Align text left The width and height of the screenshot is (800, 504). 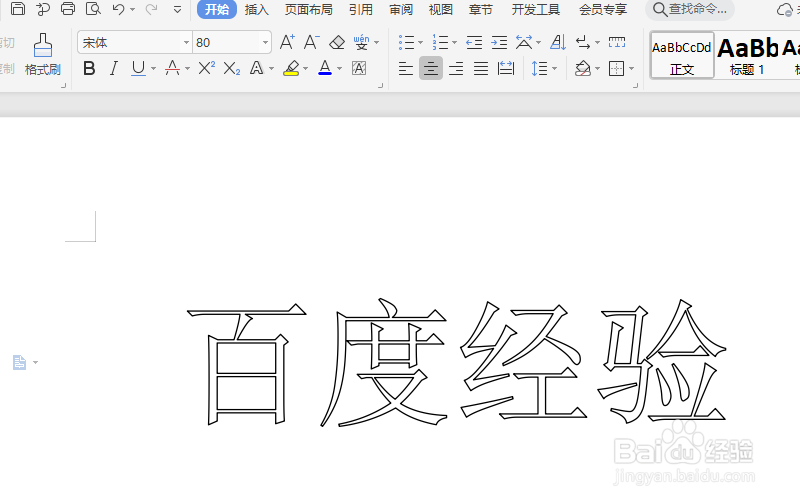point(406,68)
